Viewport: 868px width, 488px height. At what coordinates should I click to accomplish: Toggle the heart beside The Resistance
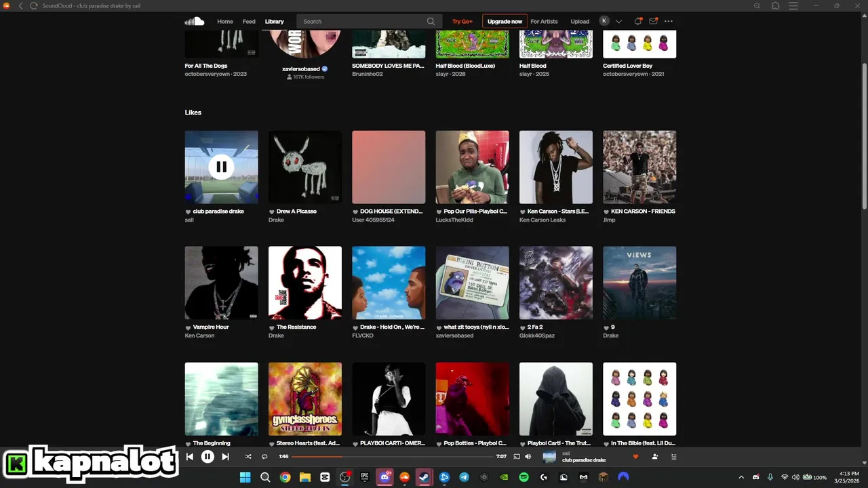[271, 327]
